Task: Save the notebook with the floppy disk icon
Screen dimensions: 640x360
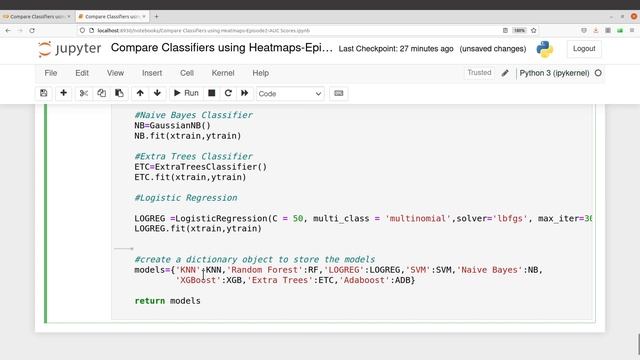Action: click(x=44, y=93)
